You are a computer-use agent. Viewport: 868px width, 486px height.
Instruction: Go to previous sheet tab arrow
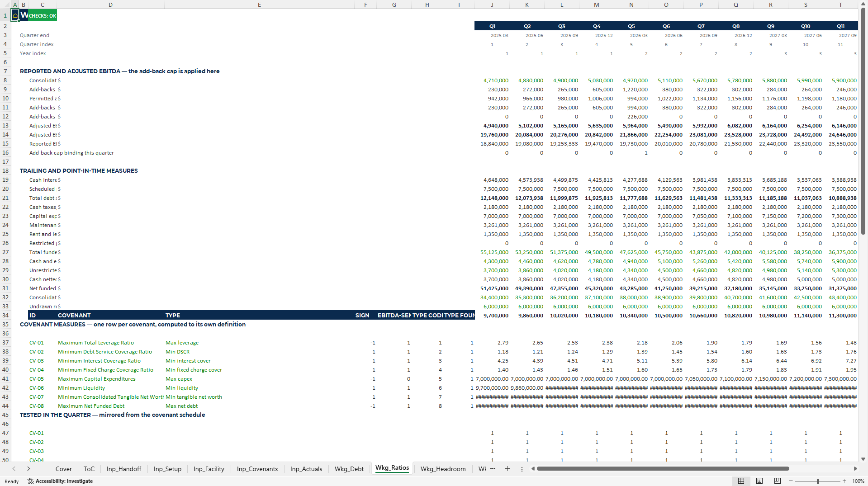(x=14, y=469)
